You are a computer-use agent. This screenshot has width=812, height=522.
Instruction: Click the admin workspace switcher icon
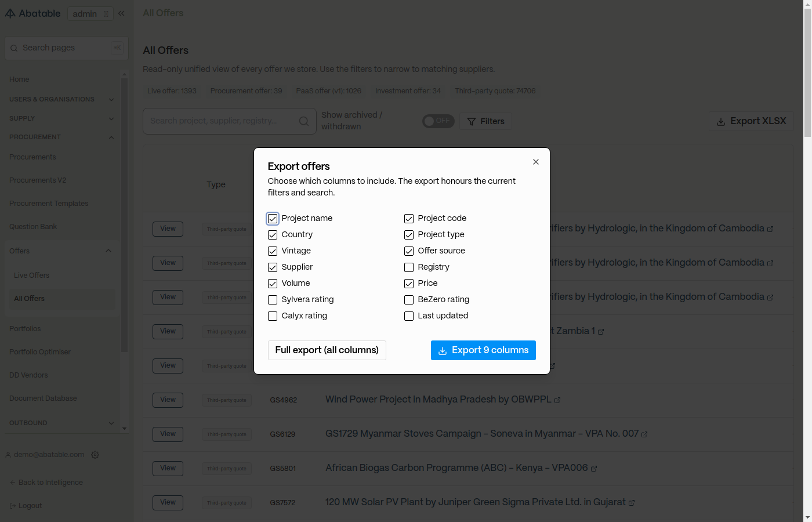pyautogui.click(x=106, y=14)
